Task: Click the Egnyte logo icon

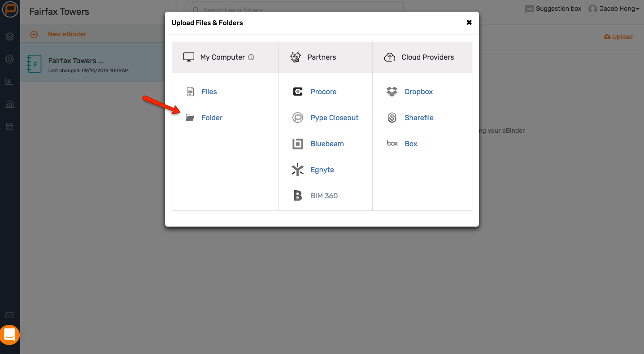Action: pos(298,170)
